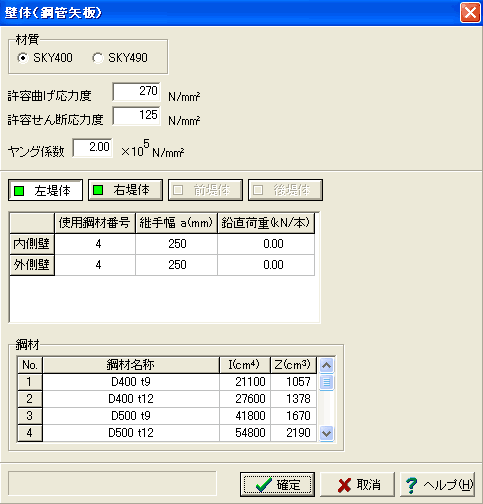Click the green indicator on 右堤体

point(98,190)
